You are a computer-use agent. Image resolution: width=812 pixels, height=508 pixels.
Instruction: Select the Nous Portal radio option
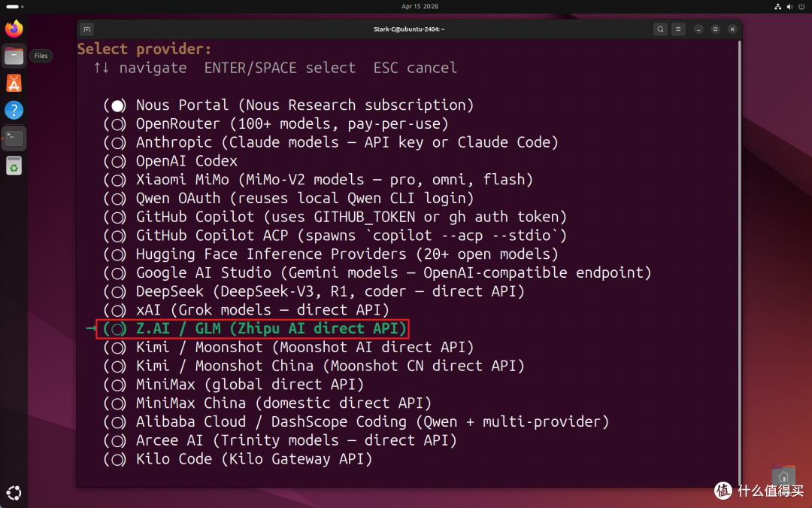coord(289,105)
